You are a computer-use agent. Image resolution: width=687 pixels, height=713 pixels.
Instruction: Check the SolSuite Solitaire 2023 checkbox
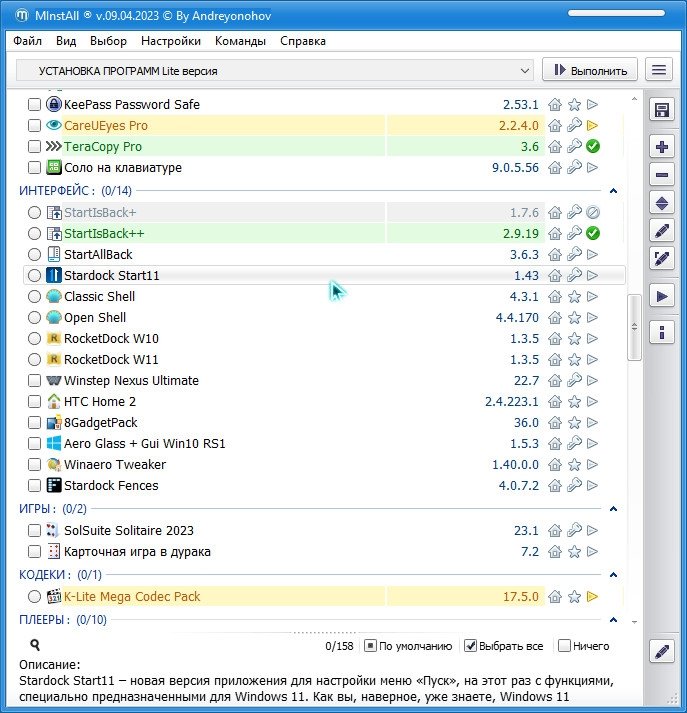coord(34,531)
